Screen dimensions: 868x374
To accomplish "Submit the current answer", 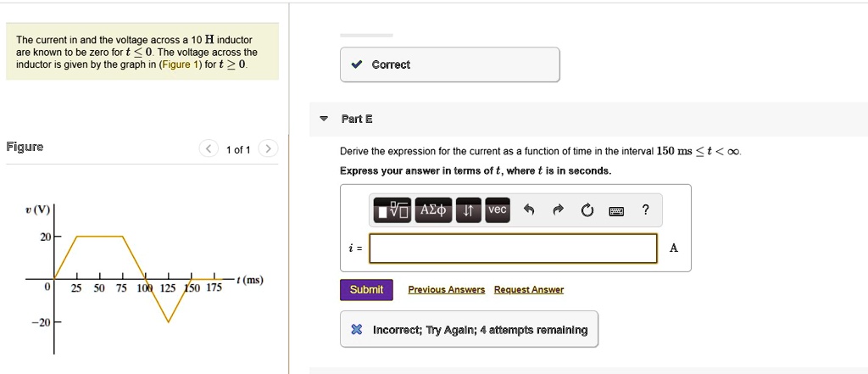I will click(366, 290).
